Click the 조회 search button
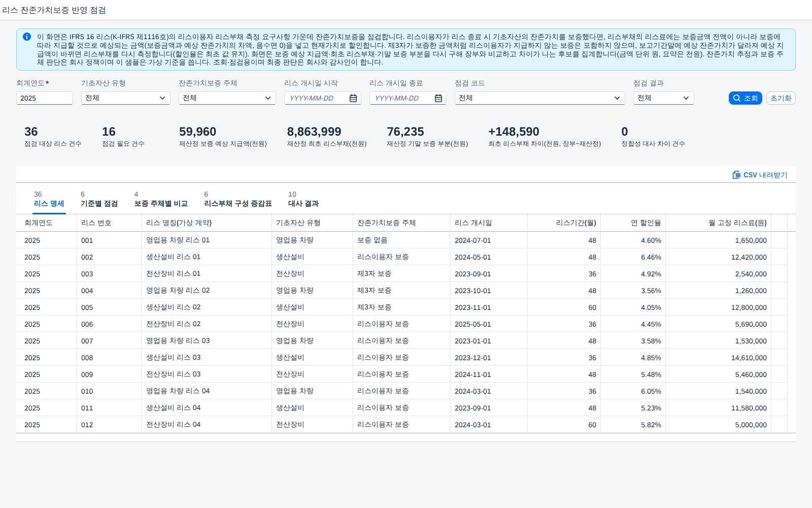The height and width of the screenshot is (508, 812). [745, 98]
